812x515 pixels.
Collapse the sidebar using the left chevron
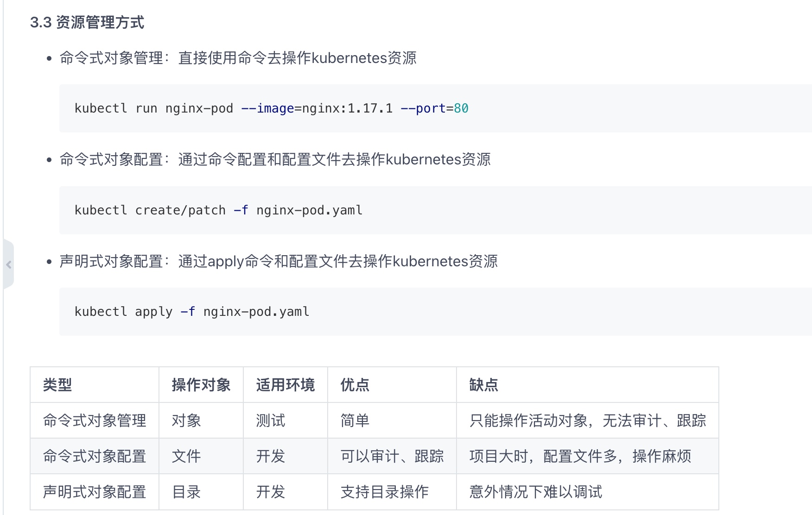point(9,264)
